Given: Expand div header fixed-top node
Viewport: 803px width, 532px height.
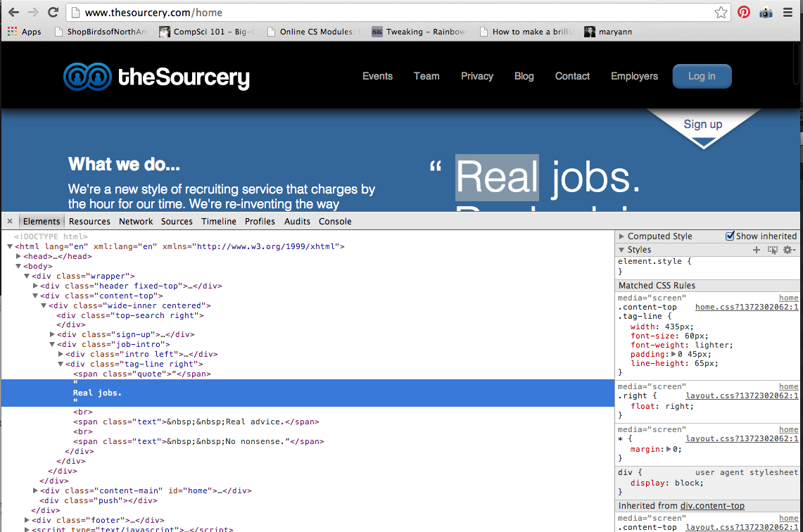Looking at the screenshot, I should point(35,286).
